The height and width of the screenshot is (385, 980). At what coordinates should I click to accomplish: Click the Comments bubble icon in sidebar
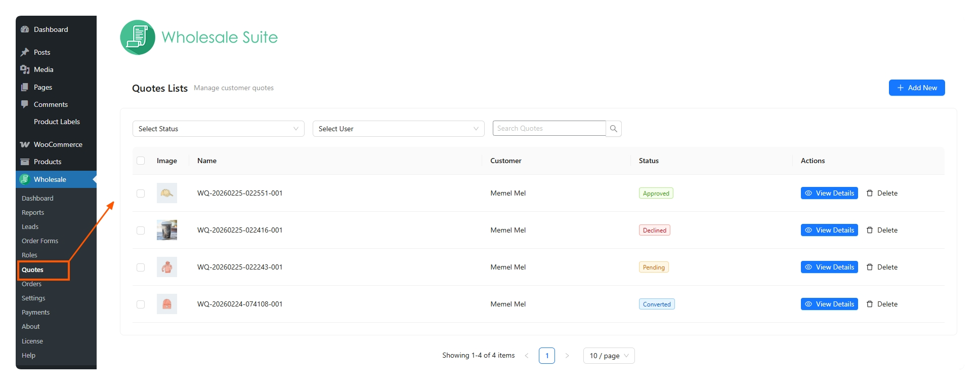click(x=25, y=104)
